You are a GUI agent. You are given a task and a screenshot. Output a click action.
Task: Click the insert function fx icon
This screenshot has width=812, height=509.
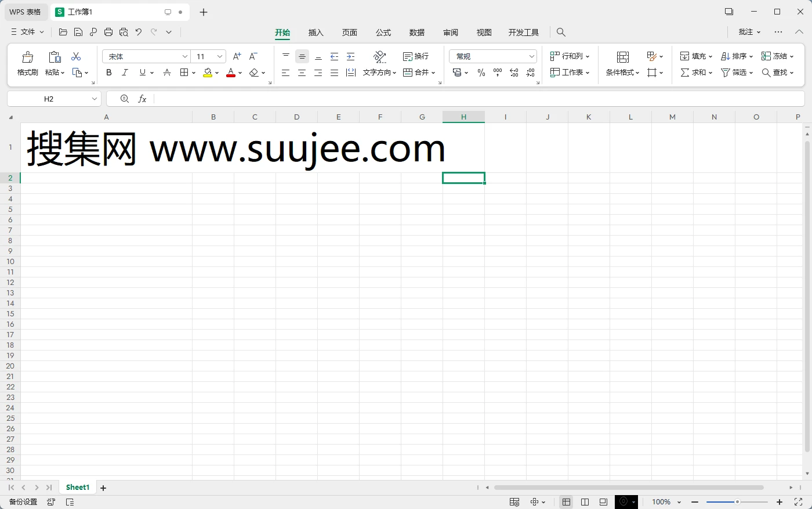[142, 99]
